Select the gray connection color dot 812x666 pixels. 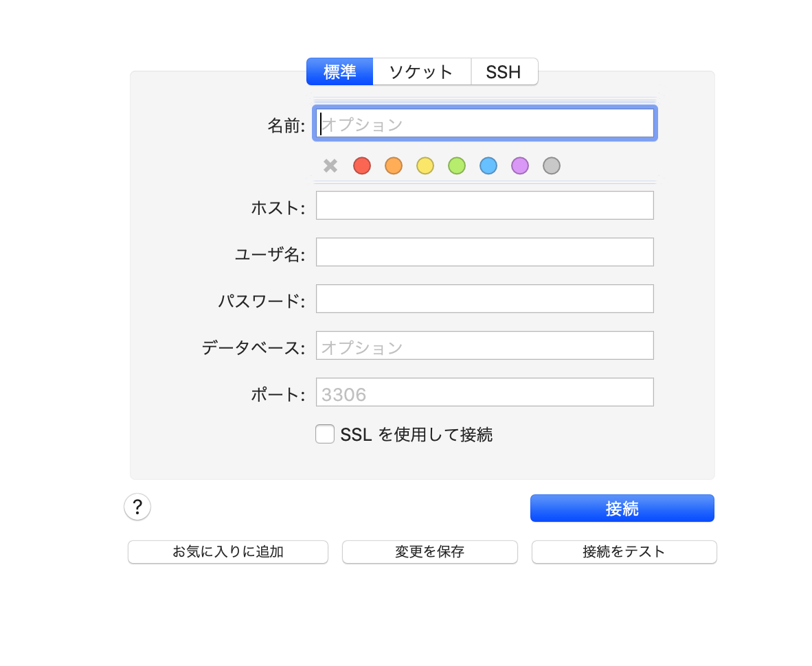tap(552, 165)
